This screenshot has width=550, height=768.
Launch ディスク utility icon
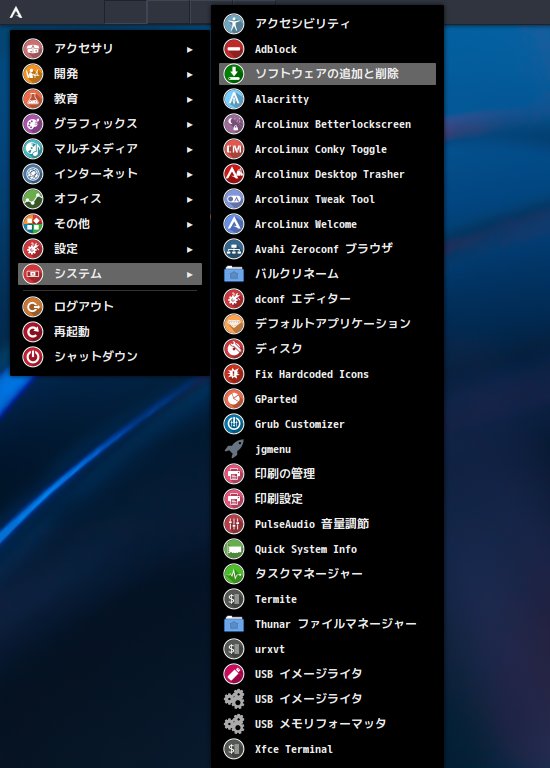click(234, 349)
